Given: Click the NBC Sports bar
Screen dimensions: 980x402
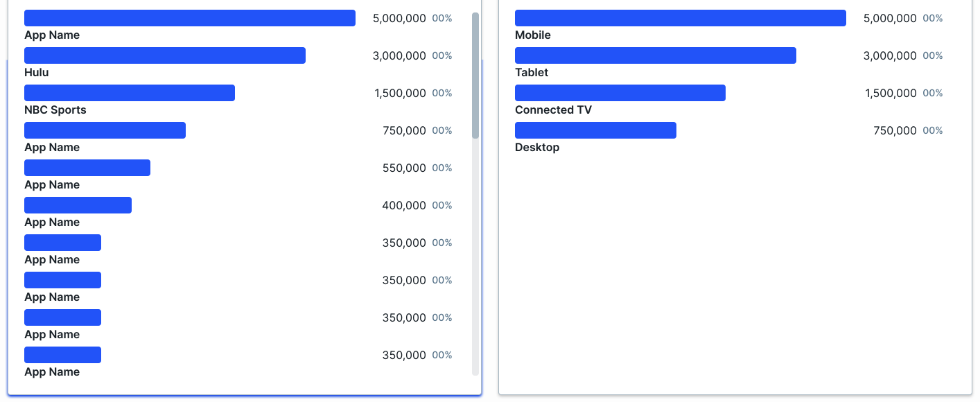Looking at the screenshot, I should [x=128, y=92].
